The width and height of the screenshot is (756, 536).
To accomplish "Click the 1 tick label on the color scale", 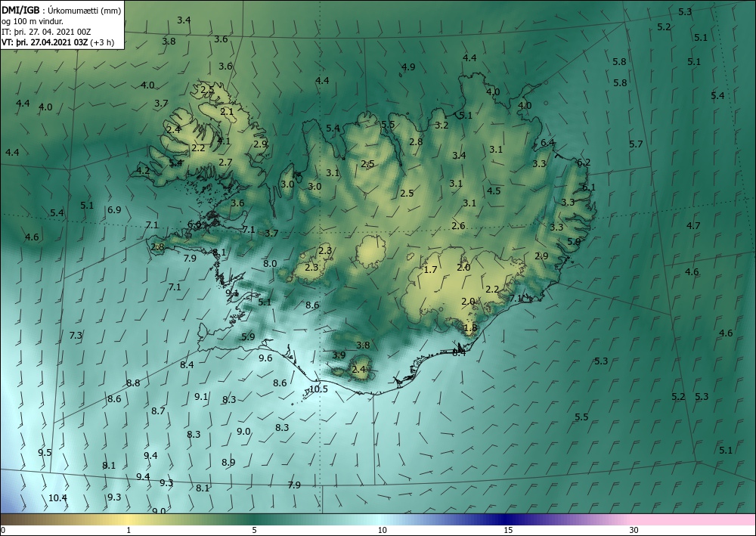I will pos(129,530).
